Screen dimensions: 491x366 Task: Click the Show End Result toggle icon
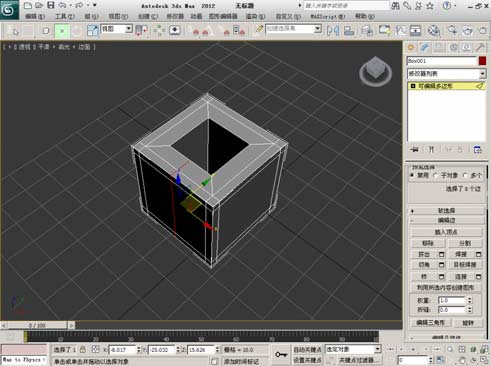click(431, 149)
